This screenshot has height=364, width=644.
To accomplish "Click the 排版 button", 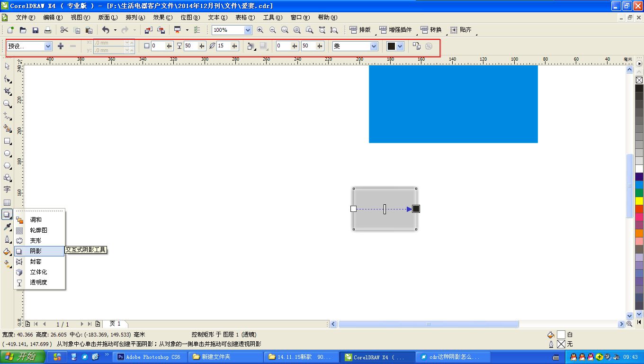I will (360, 30).
